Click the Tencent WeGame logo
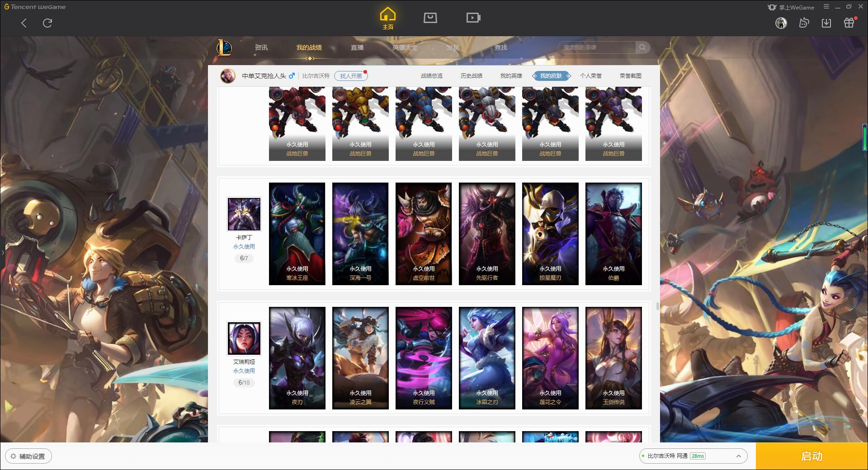Viewport: 868px width, 470px height. pos(35,7)
